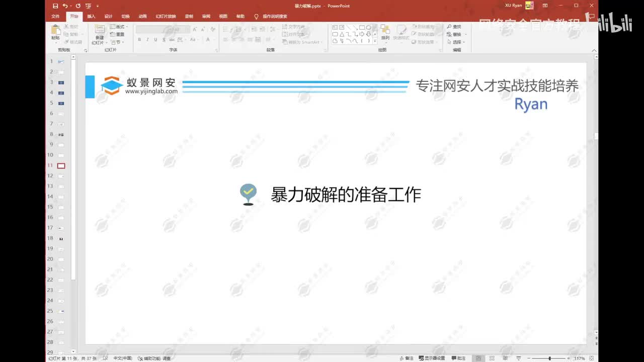Switch to reading view
The width and height of the screenshot is (644, 362).
[505, 358]
